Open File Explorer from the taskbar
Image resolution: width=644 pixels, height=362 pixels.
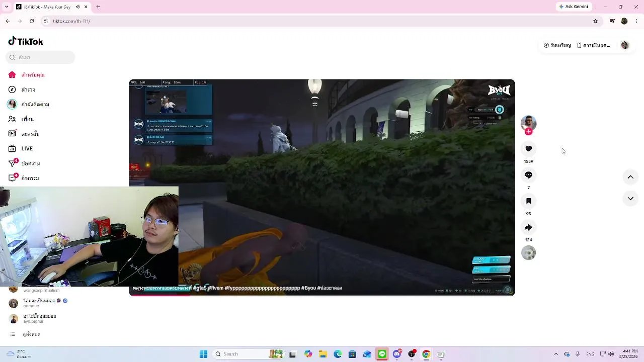point(323,354)
